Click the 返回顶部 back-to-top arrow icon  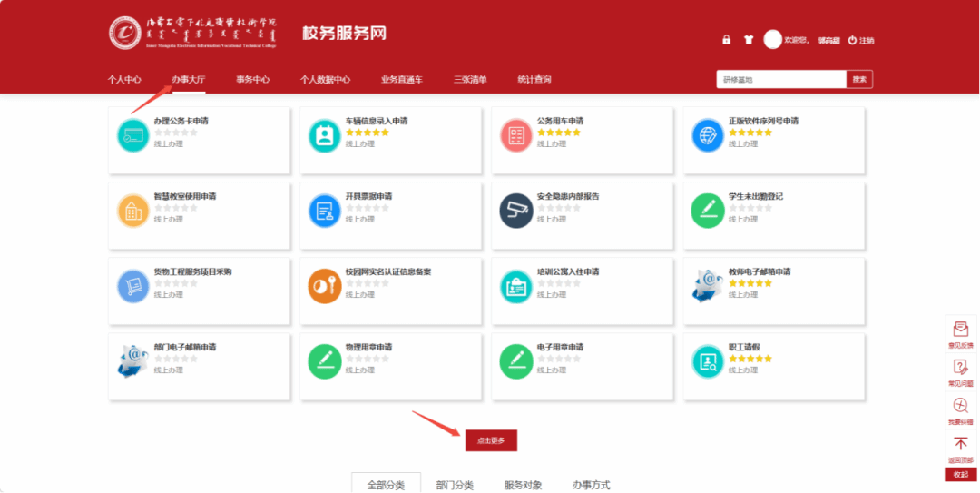[960, 444]
